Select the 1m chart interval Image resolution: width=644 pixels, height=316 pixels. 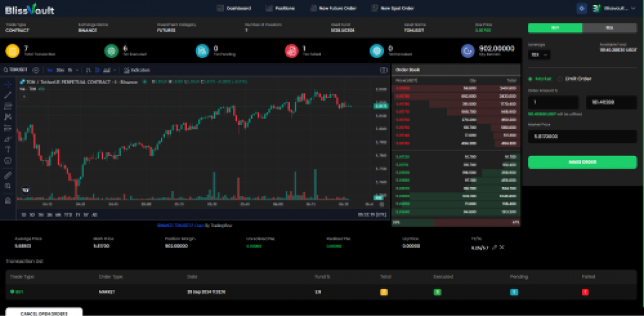(x=50, y=70)
